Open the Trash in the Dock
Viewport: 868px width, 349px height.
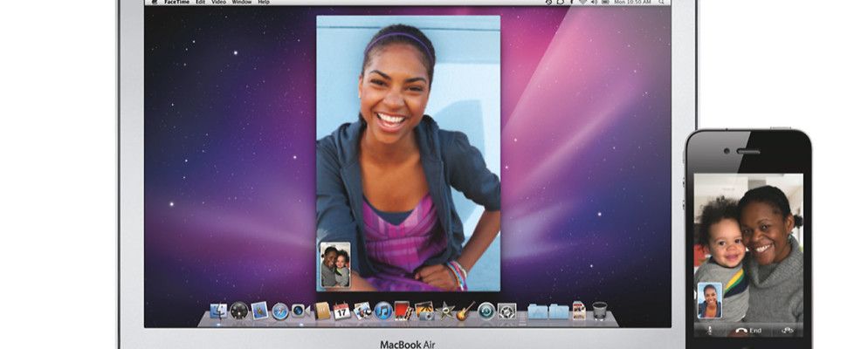600,311
